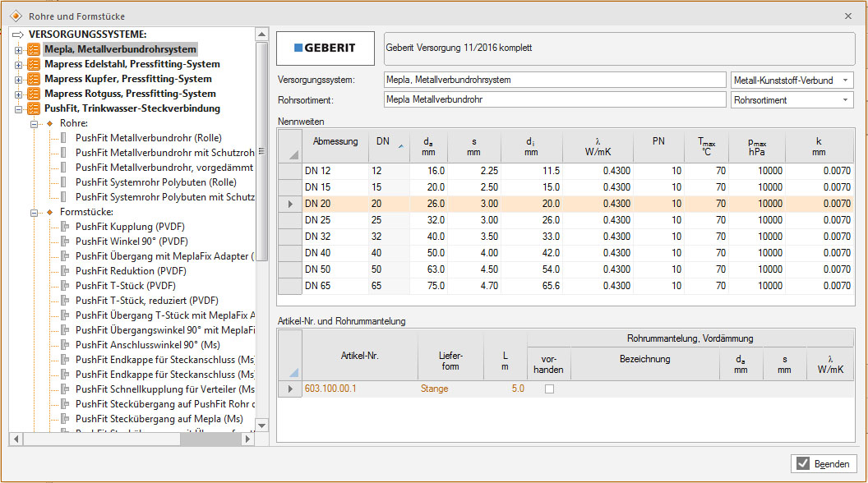
Task: Click the fitting icon beside PushFit T-Stück (PVDF)
Action: 65,286
